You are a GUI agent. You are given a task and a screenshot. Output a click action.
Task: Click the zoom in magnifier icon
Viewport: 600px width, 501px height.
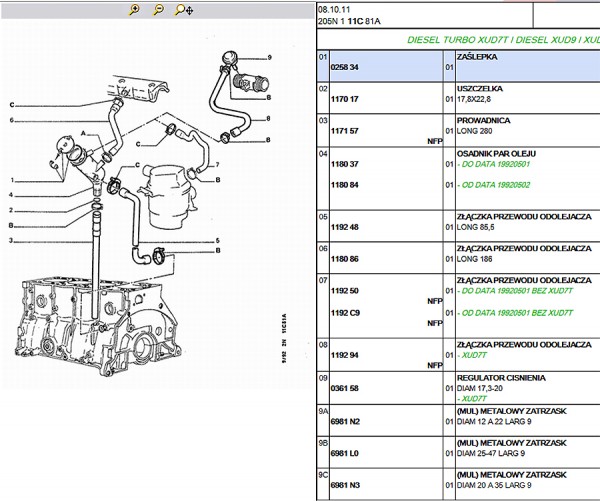pos(135,10)
